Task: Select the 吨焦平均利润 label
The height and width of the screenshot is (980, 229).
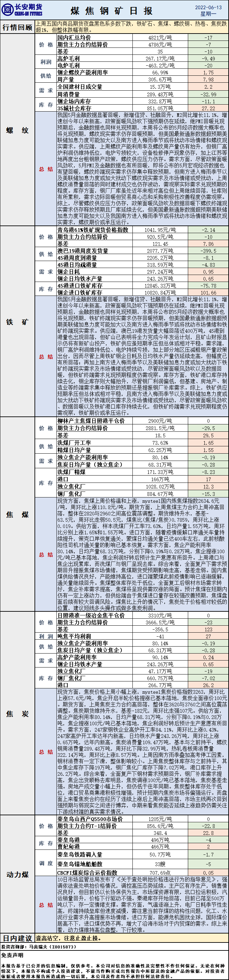Action: tap(75, 636)
